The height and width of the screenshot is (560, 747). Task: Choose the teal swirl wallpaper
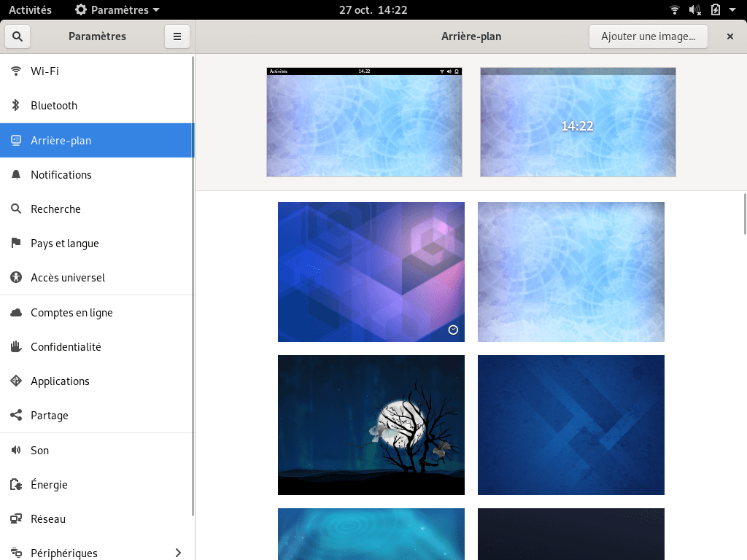[x=371, y=534]
